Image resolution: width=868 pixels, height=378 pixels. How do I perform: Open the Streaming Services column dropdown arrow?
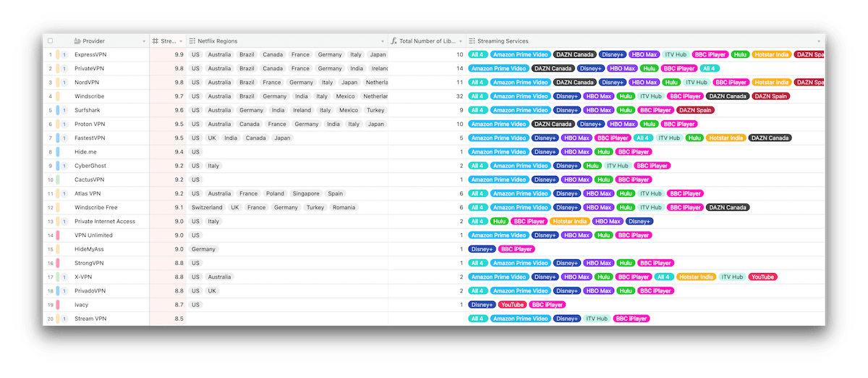pos(820,41)
